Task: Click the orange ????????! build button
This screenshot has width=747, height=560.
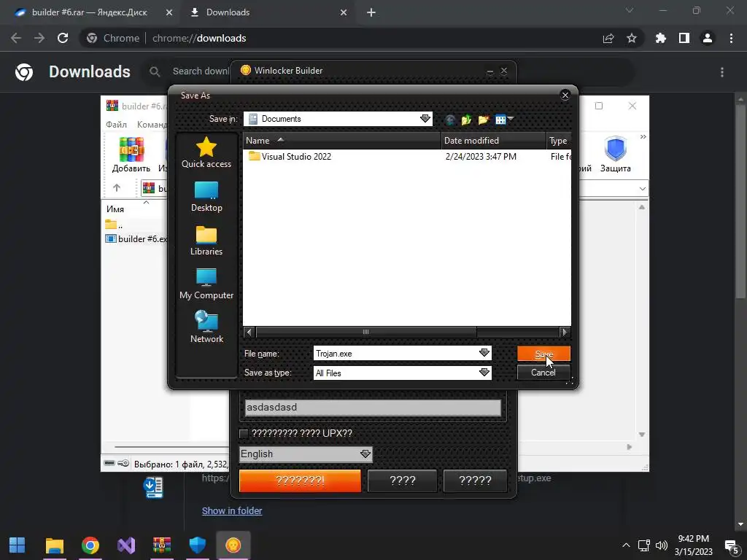Action: [x=300, y=481]
